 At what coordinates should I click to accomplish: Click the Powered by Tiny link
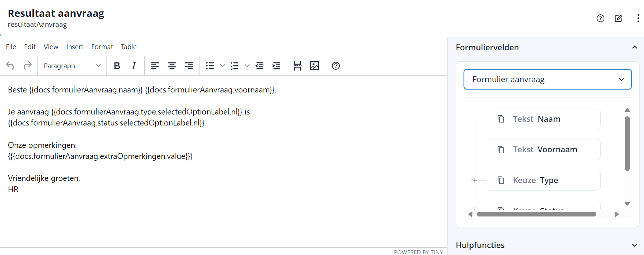tap(418, 252)
